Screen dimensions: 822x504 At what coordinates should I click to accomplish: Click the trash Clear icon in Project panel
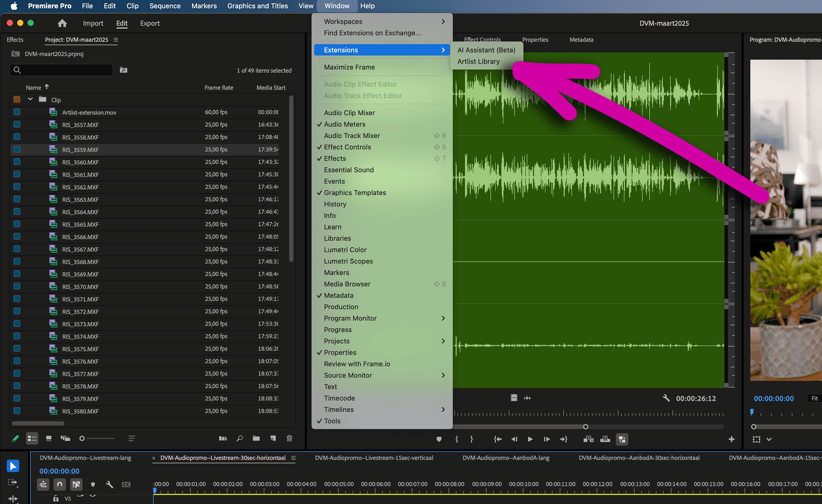(289, 438)
